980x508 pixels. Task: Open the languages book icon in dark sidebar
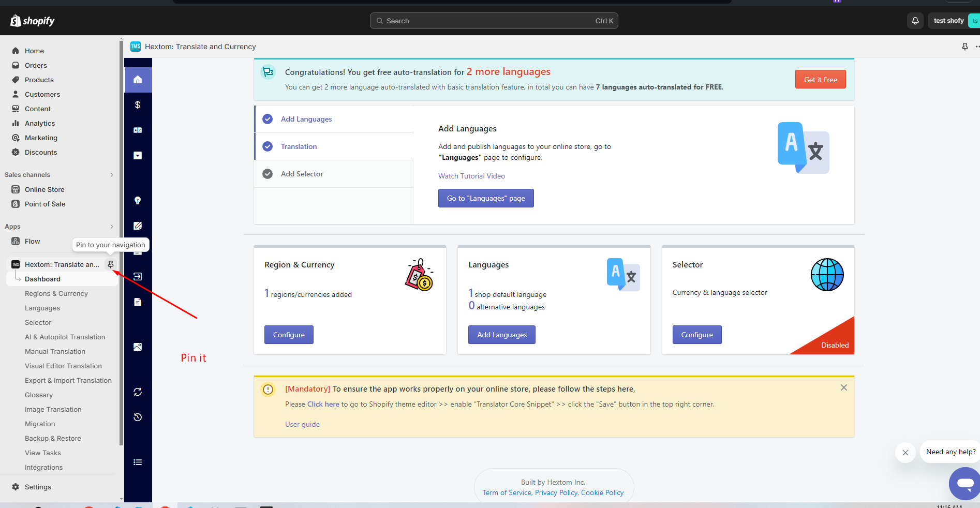[138, 130]
